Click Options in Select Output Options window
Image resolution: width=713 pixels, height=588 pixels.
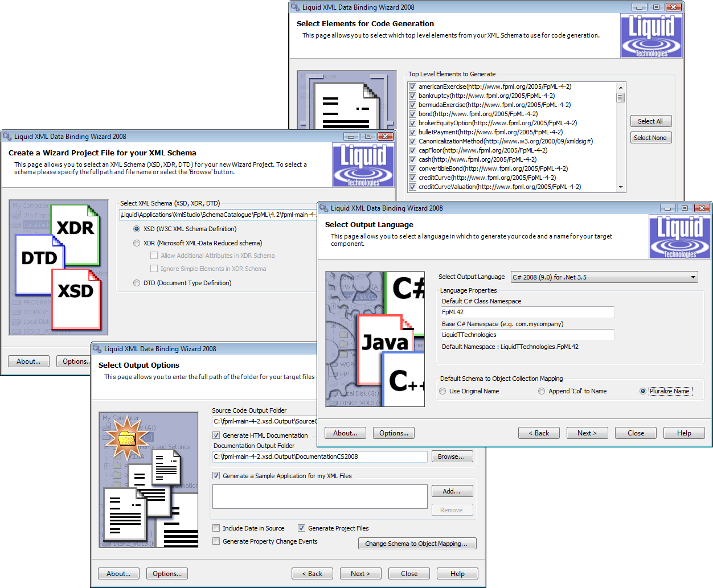pos(167,574)
